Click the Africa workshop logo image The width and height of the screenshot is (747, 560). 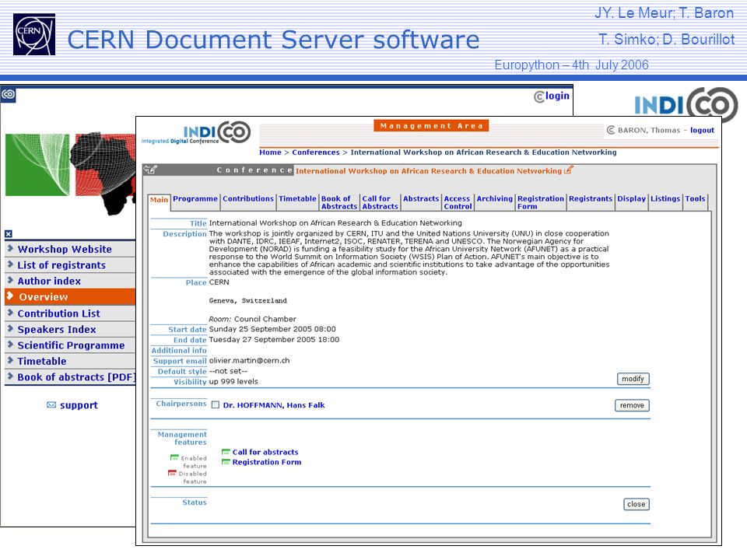(x=71, y=173)
